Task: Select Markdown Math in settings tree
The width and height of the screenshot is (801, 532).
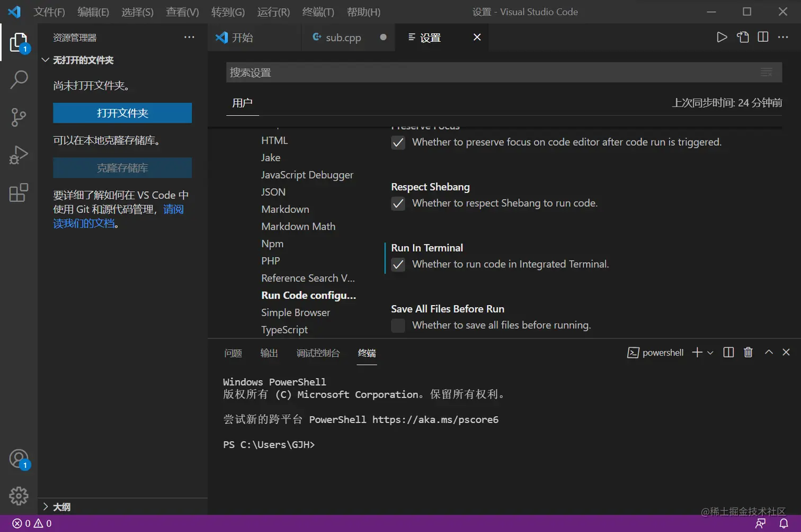Action: 298,226
